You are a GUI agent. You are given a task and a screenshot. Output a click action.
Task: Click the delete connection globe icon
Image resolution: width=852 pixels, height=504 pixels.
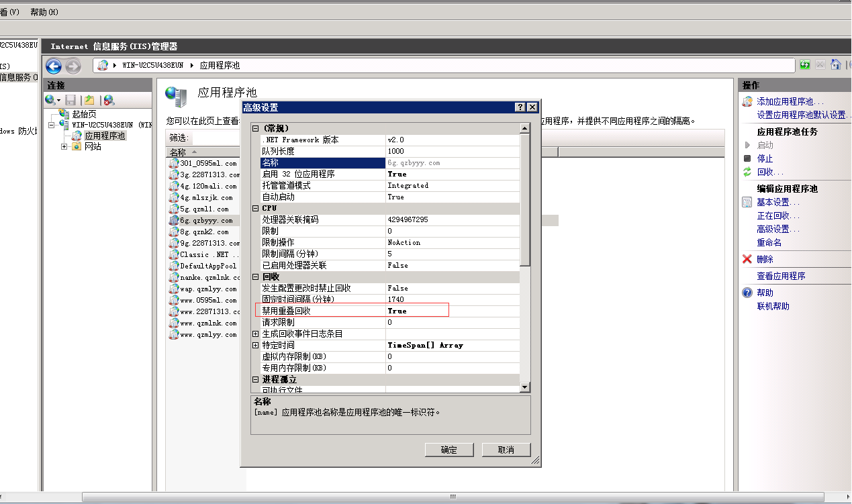(109, 100)
